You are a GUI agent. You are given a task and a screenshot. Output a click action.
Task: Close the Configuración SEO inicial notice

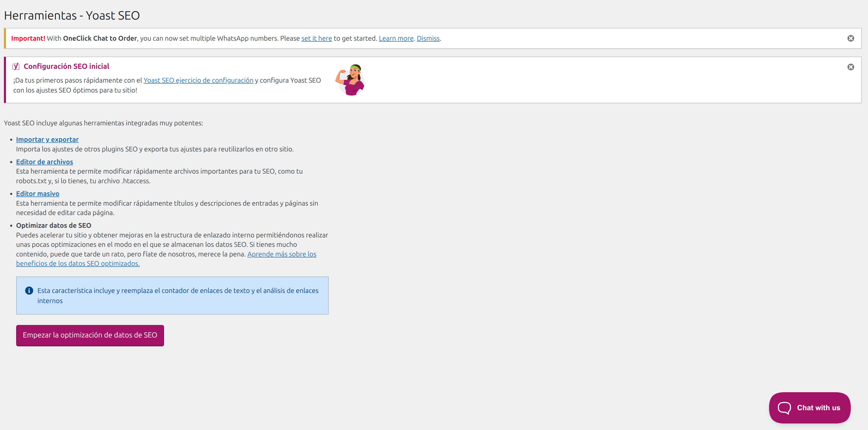click(x=851, y=67)
